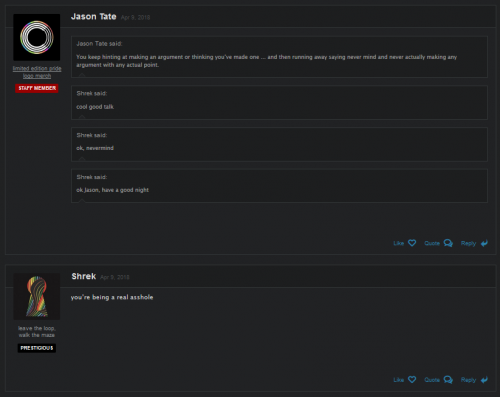
Task: Expand the 'ok, nevermind' quoted message
Action: (279, 144)
